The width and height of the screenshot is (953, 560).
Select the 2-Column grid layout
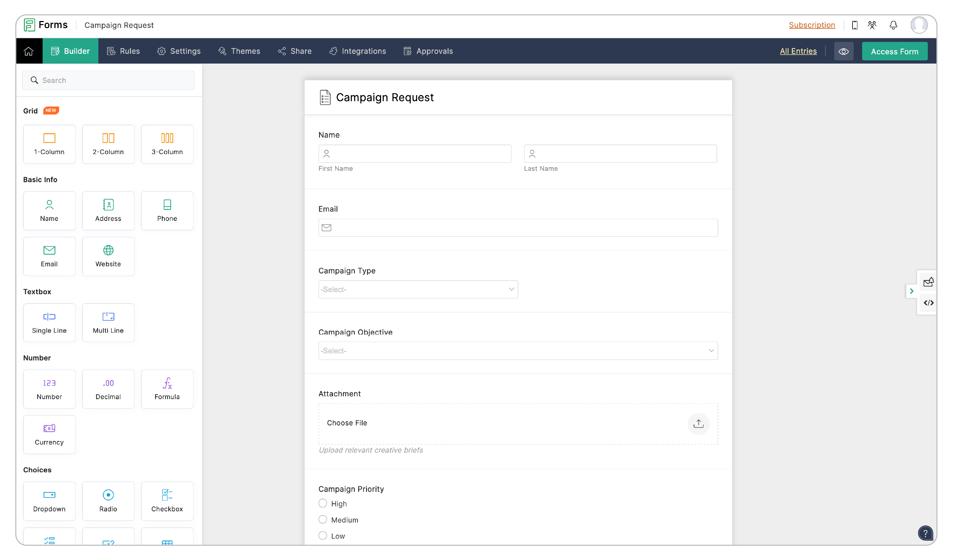click(x=108, y=144)
